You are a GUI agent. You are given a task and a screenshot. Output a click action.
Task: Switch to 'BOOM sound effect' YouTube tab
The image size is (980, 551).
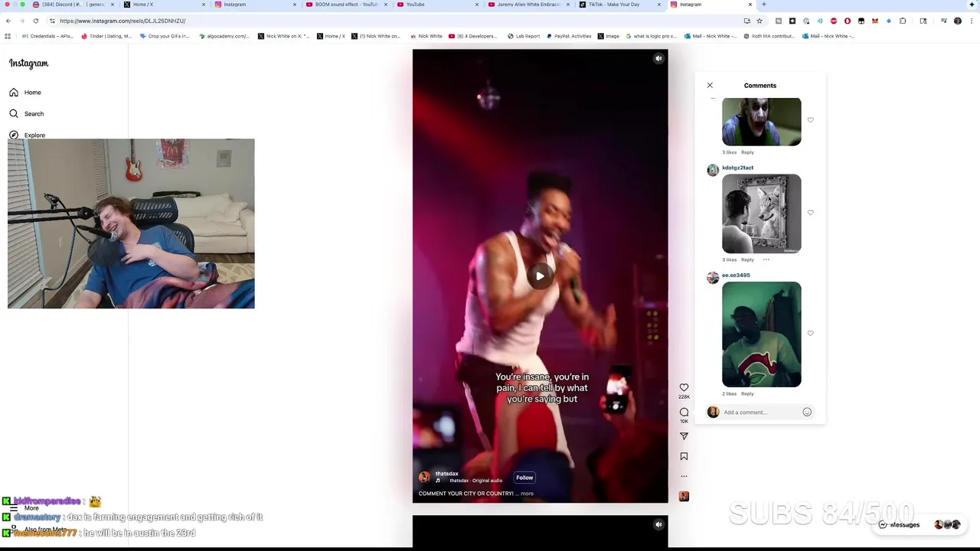tap(346, 5)
